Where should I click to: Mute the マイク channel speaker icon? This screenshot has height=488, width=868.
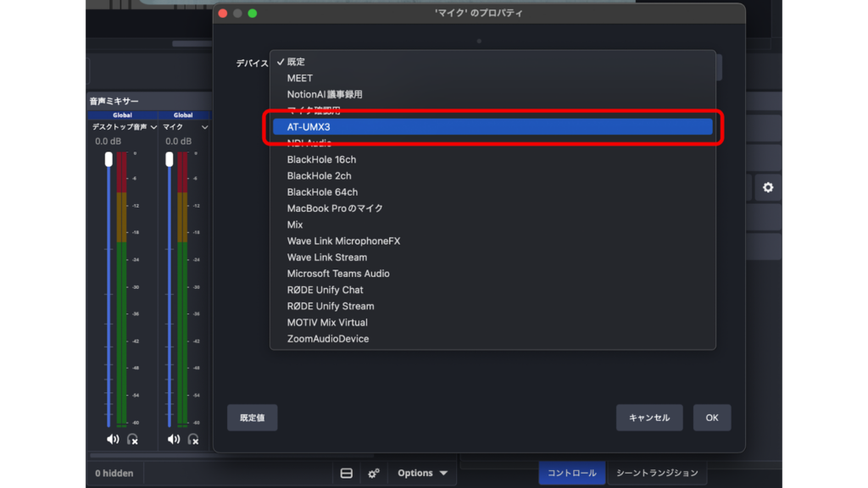pyautogui.click(x=174, y=439)
